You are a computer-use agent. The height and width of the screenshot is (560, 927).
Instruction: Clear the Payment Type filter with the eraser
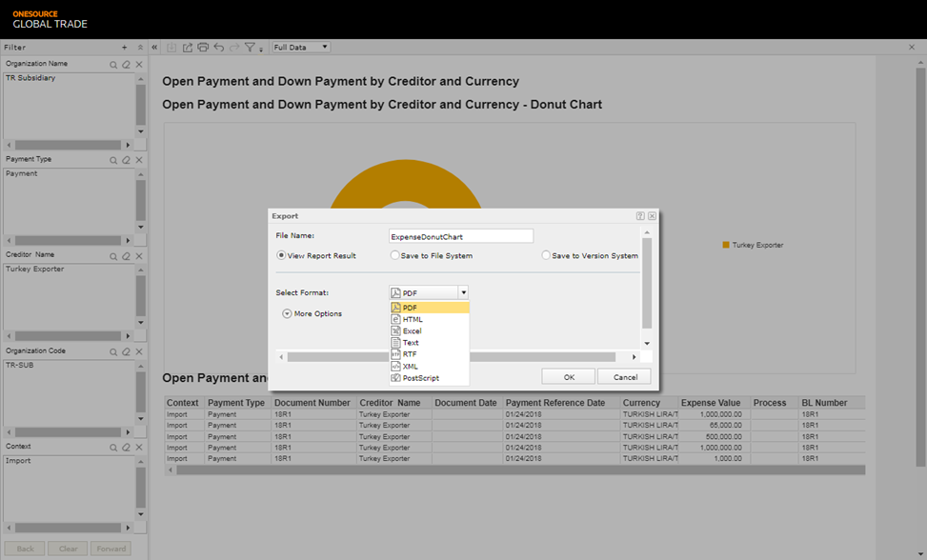126,160
